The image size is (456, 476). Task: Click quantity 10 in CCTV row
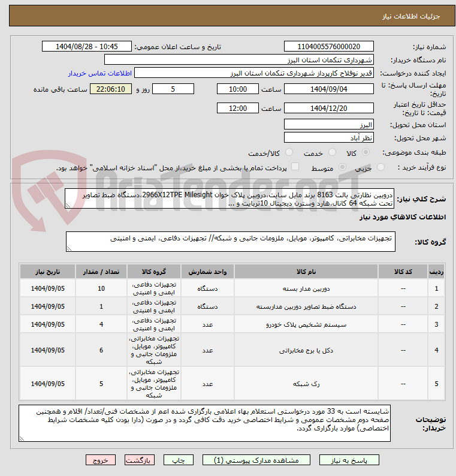click(101, 289)
